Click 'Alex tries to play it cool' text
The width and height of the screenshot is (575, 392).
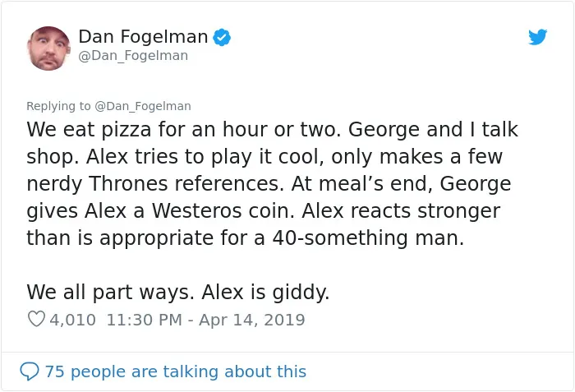click(205, 157)
